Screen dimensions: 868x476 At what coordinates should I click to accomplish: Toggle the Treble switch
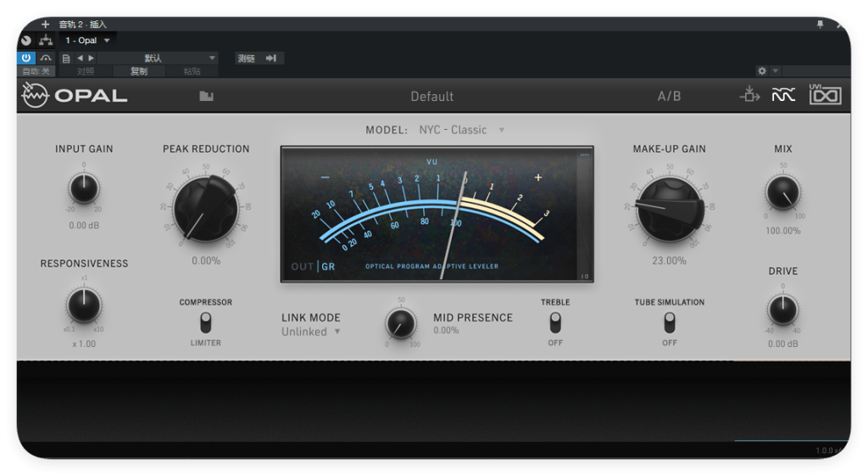(x=555, y=322)
